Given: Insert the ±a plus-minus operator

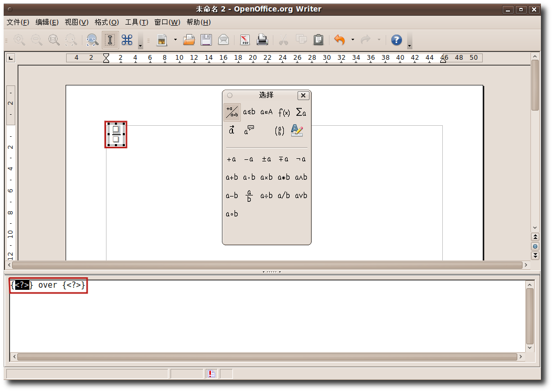Looking at the screenshot, I should pos(267,159).
